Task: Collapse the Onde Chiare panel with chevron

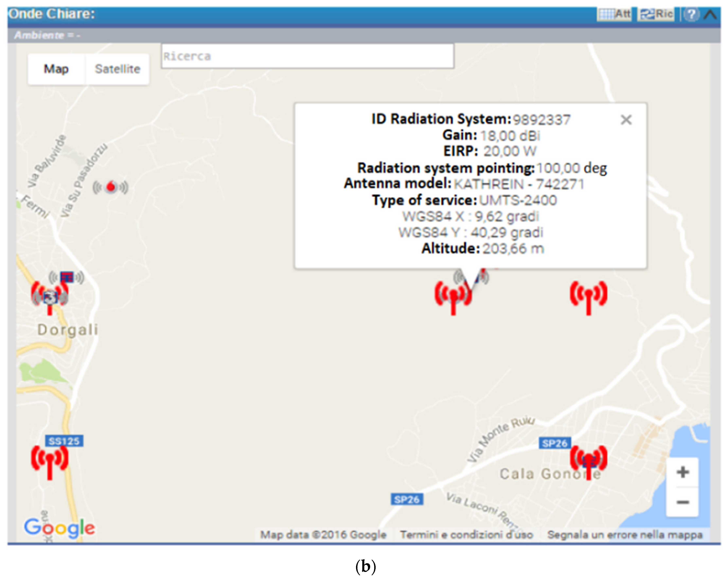Action: pyautogui.click(x=710, y=15)
